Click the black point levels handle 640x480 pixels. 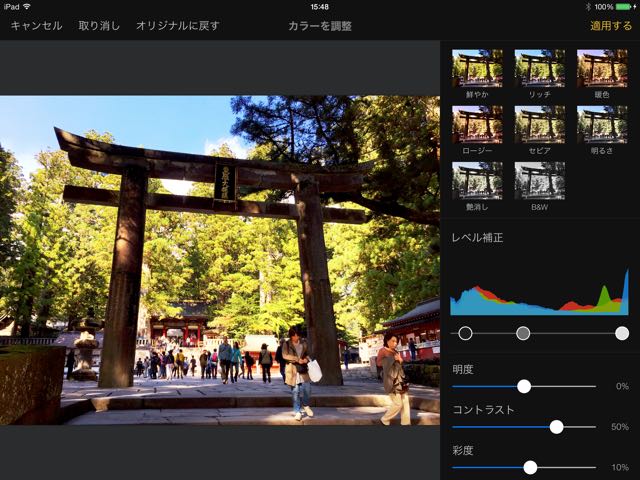[x=465, y=333]
